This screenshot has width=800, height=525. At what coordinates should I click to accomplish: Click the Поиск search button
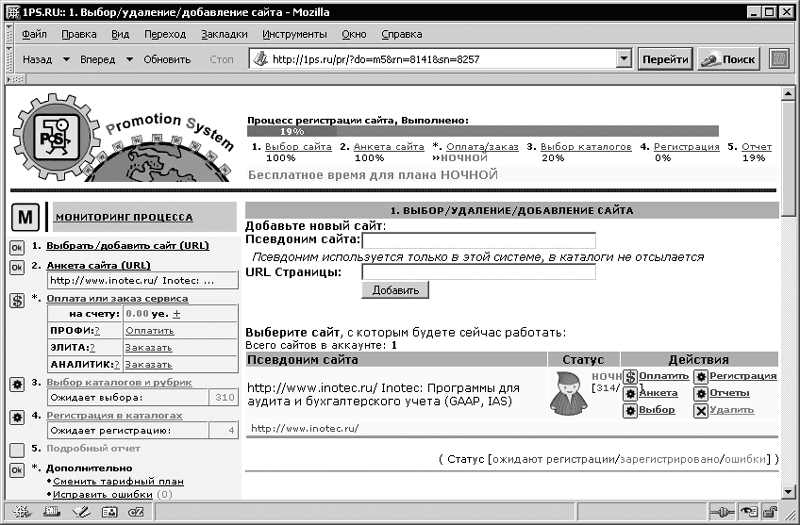tap(728, 59)
